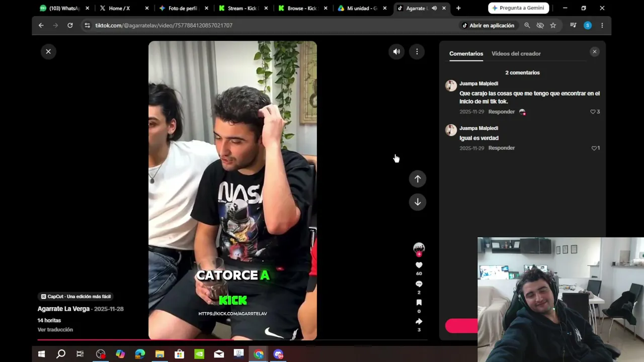Close the Stream - Kick tab
Image resolution: width=644 pixels, height=362 pixels.
[x=266, y=8]
